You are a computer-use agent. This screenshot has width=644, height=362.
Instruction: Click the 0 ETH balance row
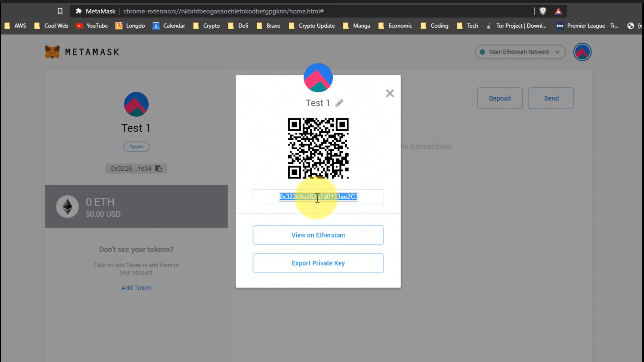[136, 206]
